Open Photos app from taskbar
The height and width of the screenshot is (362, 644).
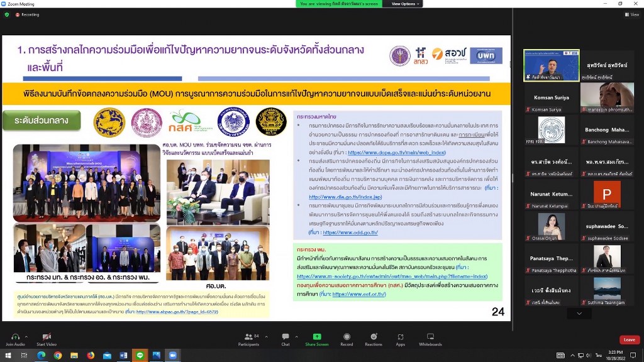(x=157, y=356)
